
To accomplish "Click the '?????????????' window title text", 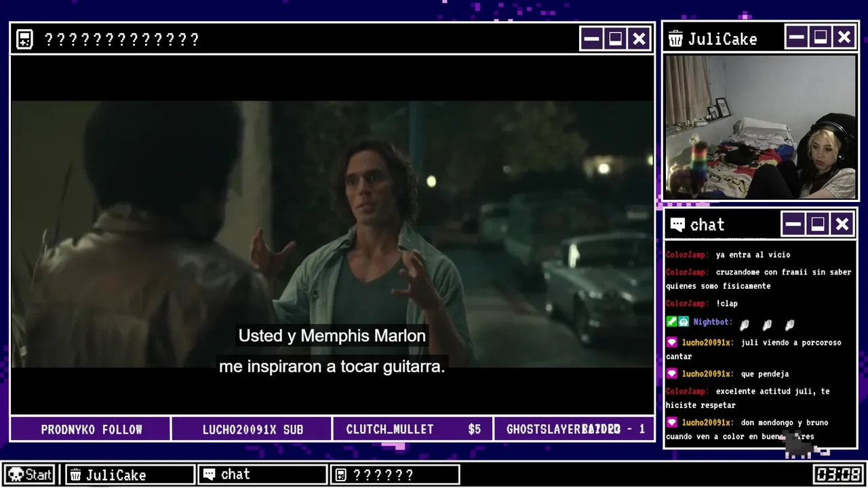I will pos(121,40).
